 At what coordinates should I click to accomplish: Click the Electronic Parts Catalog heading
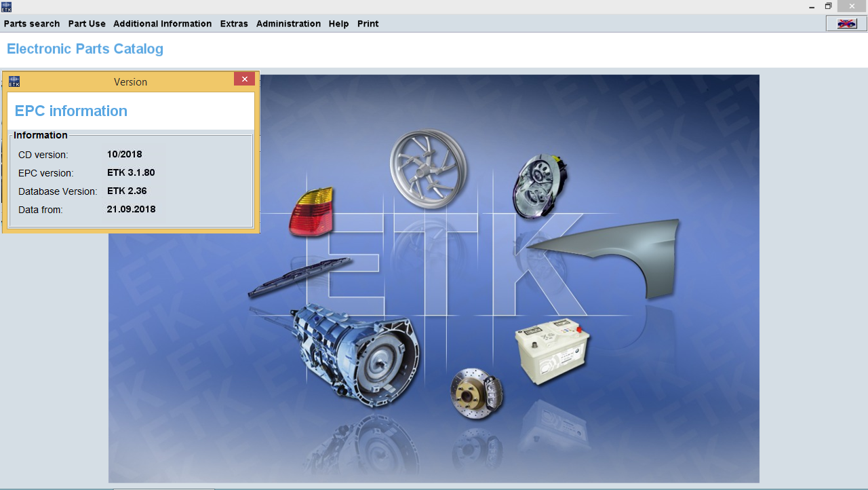[85, 50]
